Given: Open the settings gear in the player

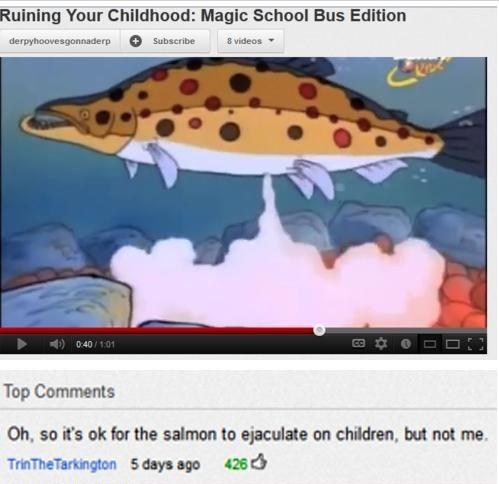Looking at the screenshot, I should 381,343.
